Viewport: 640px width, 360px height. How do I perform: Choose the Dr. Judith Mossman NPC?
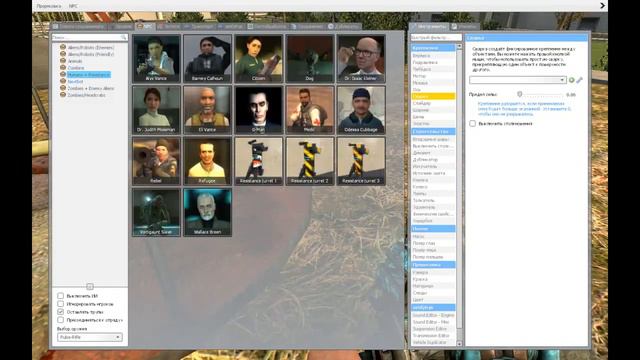[x=156, y=110]
